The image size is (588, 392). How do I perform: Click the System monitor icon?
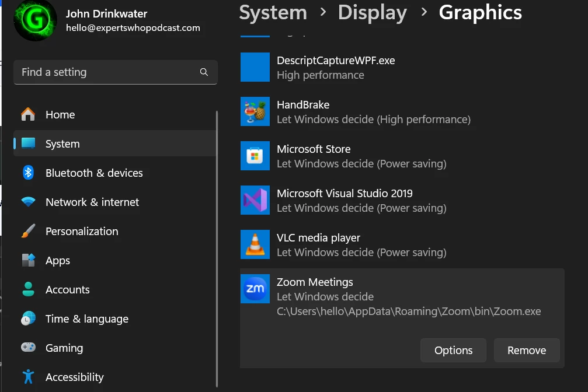pyautogui.click(x=28, y=143)
